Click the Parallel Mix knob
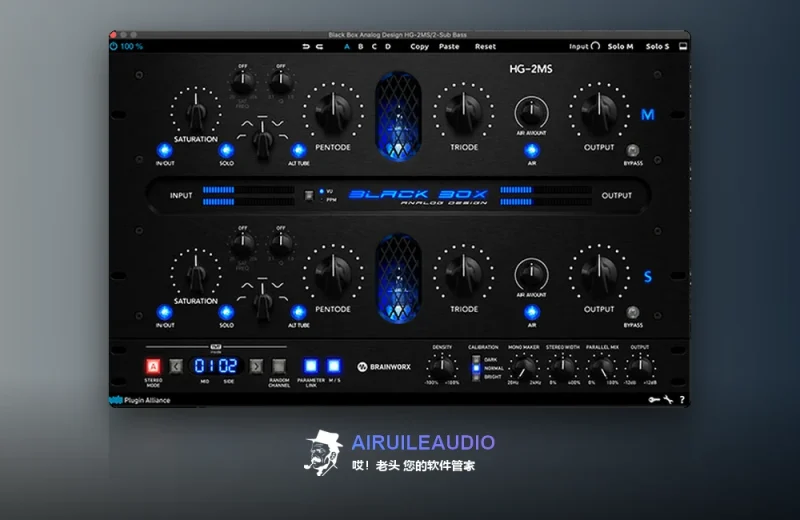 click(x=602, y=366)
